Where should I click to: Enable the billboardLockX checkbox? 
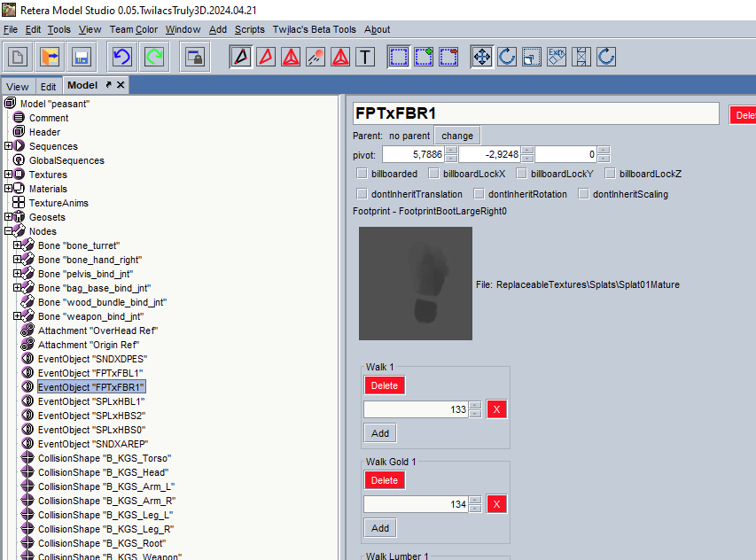(x=434, y=174)
